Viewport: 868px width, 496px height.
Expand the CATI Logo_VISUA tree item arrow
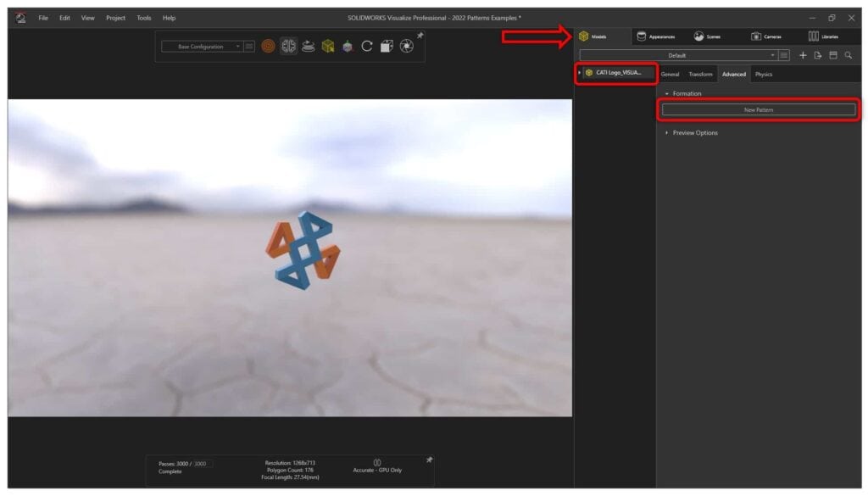(579, 74)
